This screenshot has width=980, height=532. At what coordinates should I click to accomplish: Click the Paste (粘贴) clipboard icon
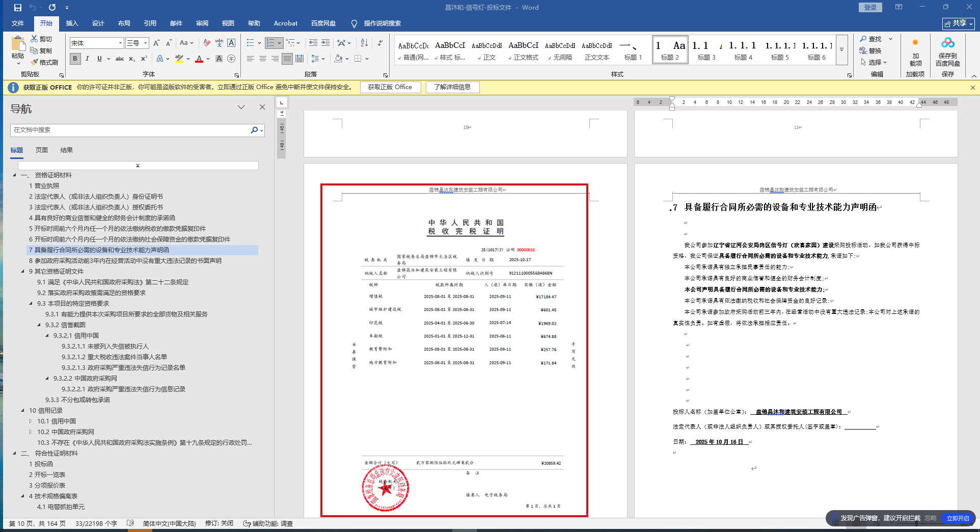coord(18,44)
